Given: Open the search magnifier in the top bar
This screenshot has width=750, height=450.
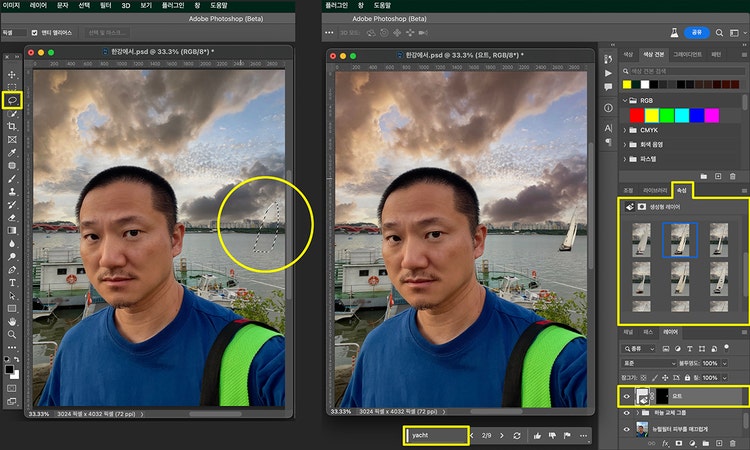Looking at the screenshot, I should point(719,33).
